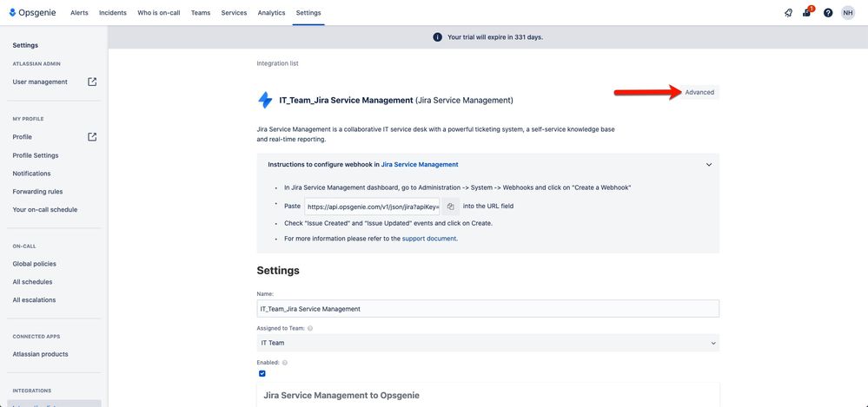Open the support document link

pyautogui.click(x=429, y=239)
